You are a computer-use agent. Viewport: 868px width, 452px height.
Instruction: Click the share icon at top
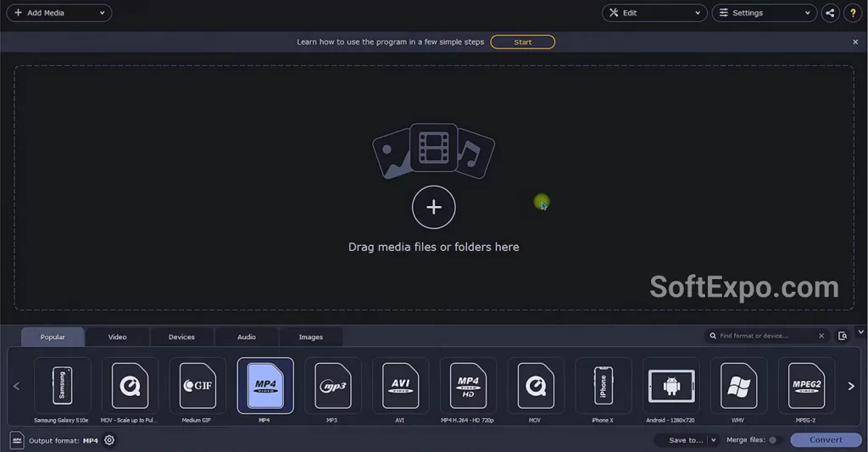(x=830, y=13)
